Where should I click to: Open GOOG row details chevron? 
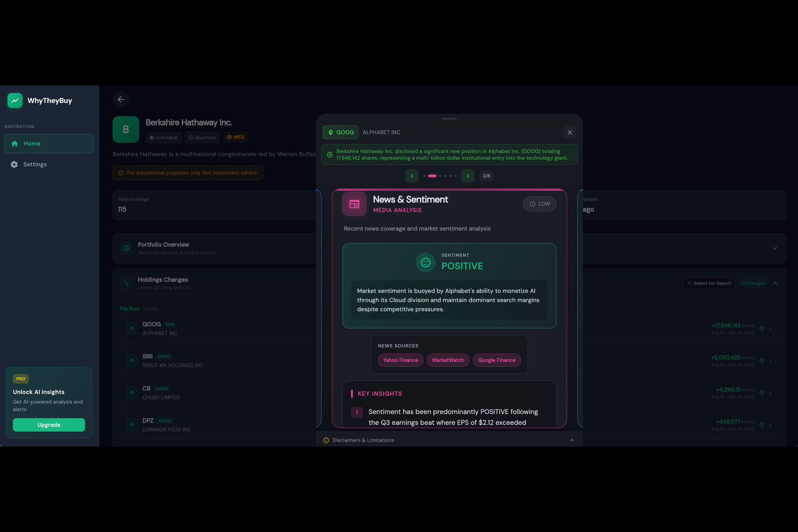pos(770,329)
